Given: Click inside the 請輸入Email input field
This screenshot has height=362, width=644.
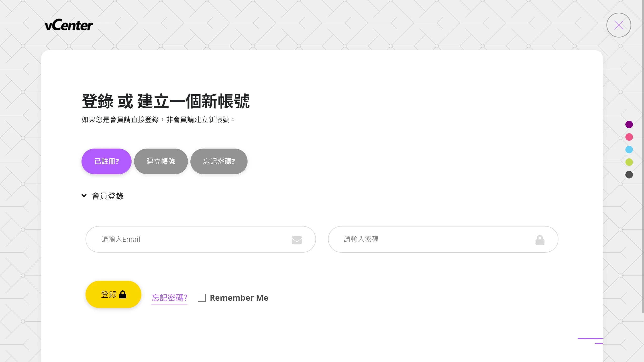Looking at the screenshot, I should 176,239.
